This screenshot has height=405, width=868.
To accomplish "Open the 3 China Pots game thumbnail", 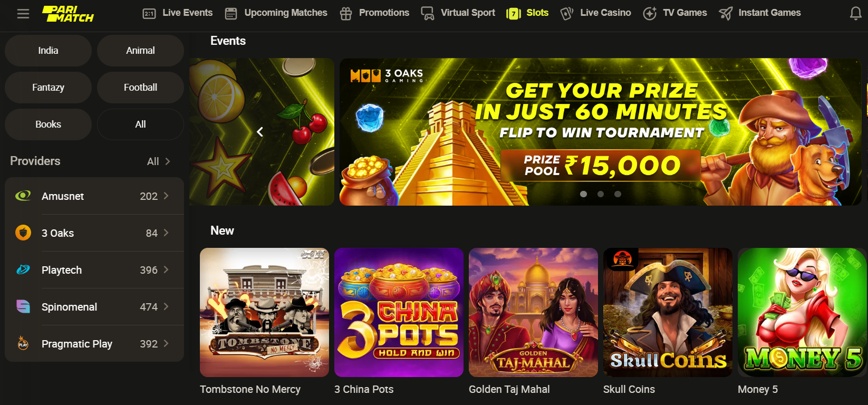I will coord(399,312).
